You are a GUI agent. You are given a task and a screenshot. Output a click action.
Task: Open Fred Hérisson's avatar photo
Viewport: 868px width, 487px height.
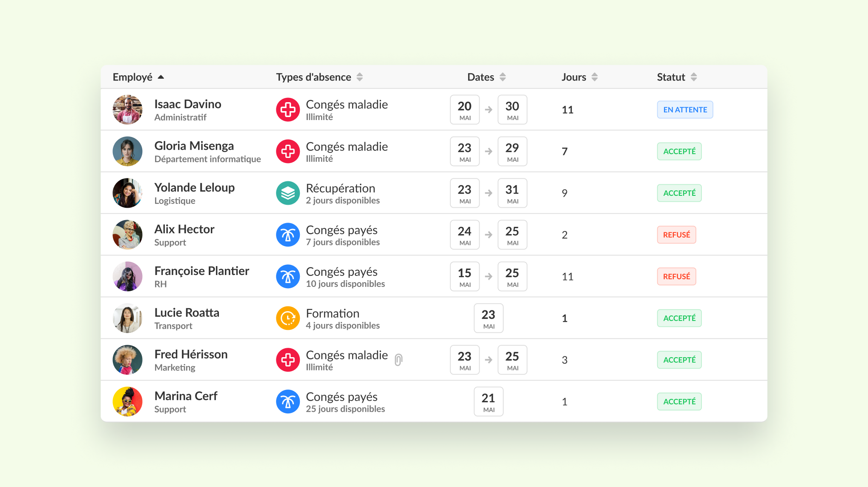[x=127, y=360]
